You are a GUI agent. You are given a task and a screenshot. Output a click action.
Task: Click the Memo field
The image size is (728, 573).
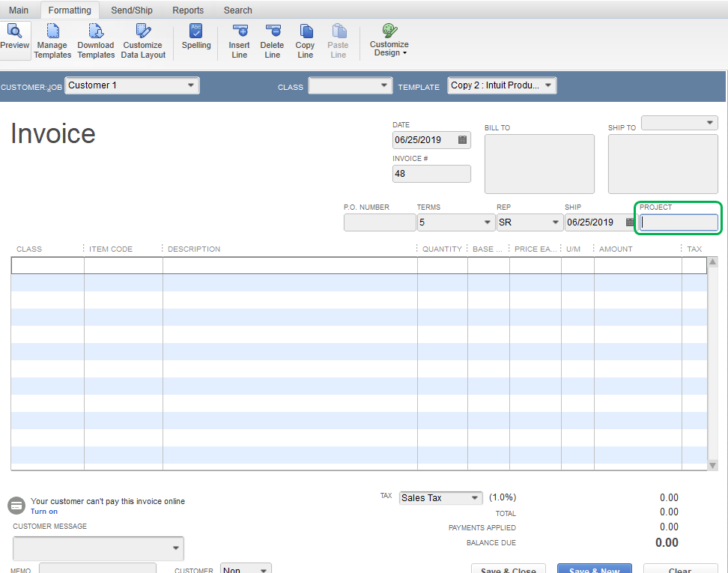(x=97, y=569)
